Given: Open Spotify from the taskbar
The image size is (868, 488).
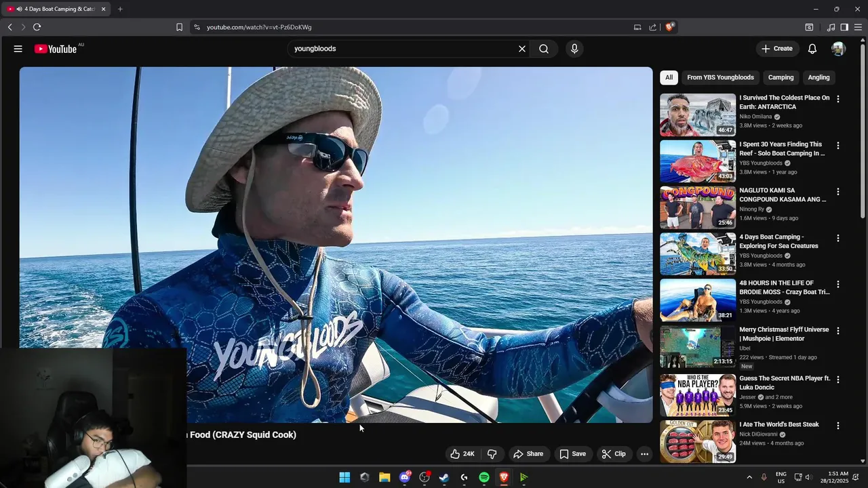Looking at the screenshot, I should pyautogui.click(x=484, y=477).
